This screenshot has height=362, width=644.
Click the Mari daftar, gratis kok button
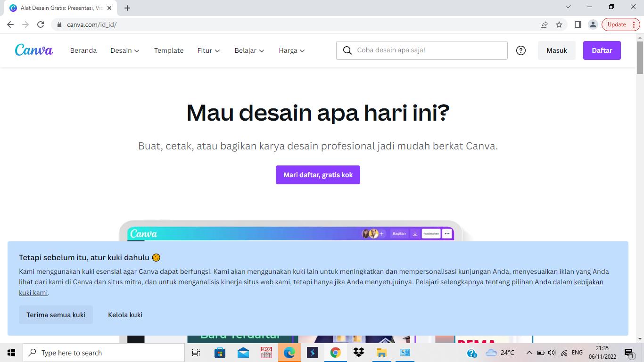[x=318, y=175]
